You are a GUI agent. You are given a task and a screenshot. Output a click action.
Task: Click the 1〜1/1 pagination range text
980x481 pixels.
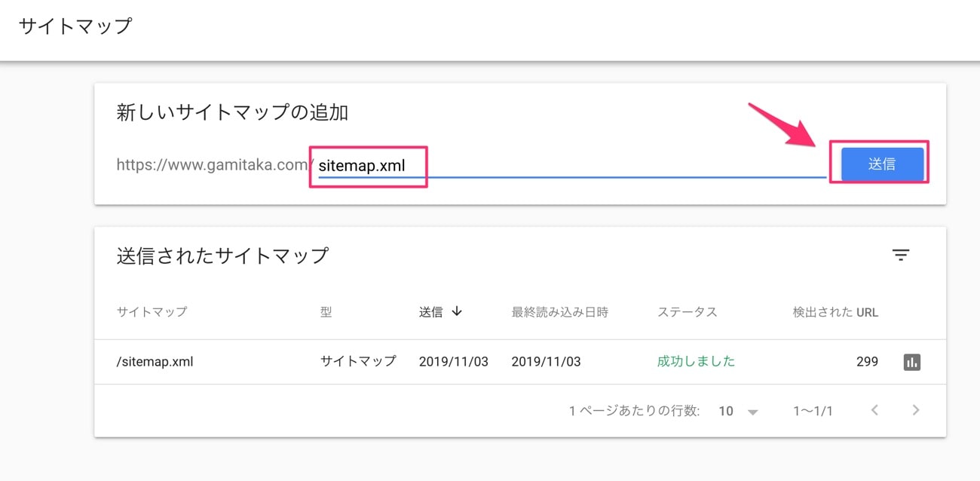coord(813,411)
